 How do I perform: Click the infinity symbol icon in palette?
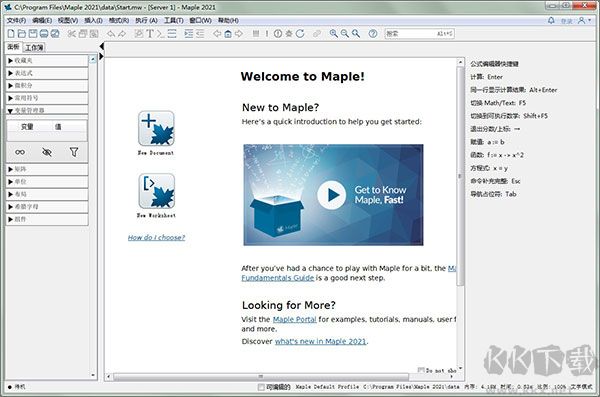(x=20, y=152)
